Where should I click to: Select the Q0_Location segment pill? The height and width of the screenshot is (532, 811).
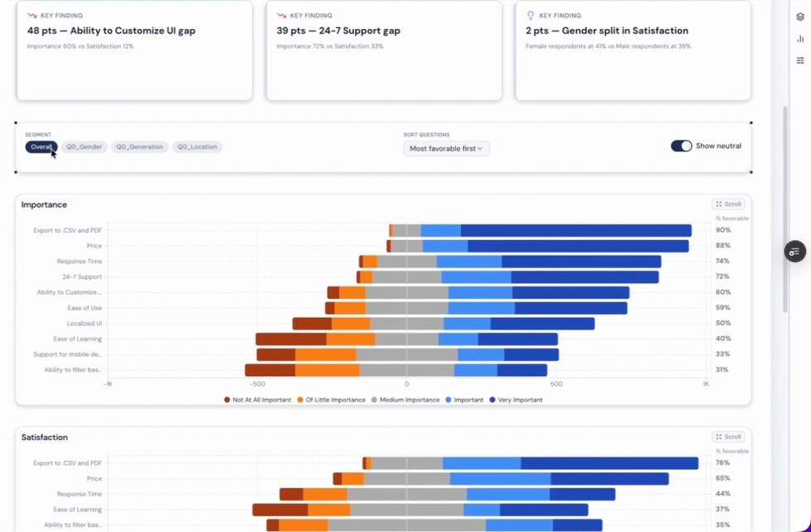tap(197, 146)
